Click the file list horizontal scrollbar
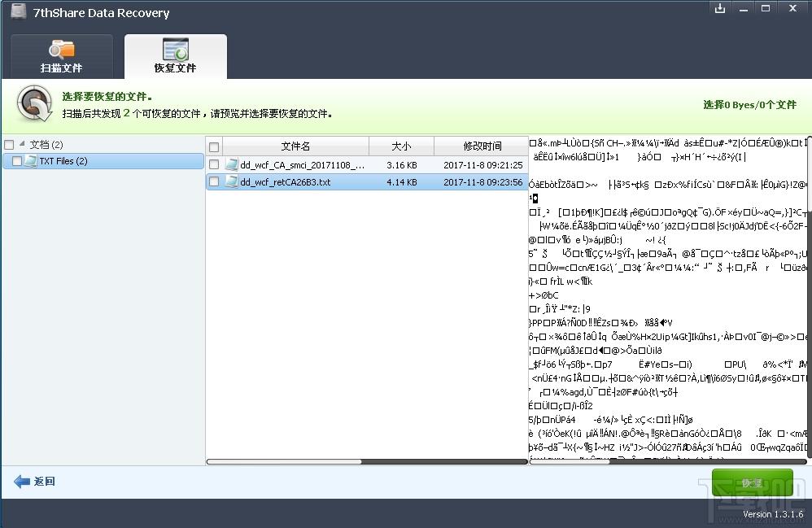 [367, 462]
